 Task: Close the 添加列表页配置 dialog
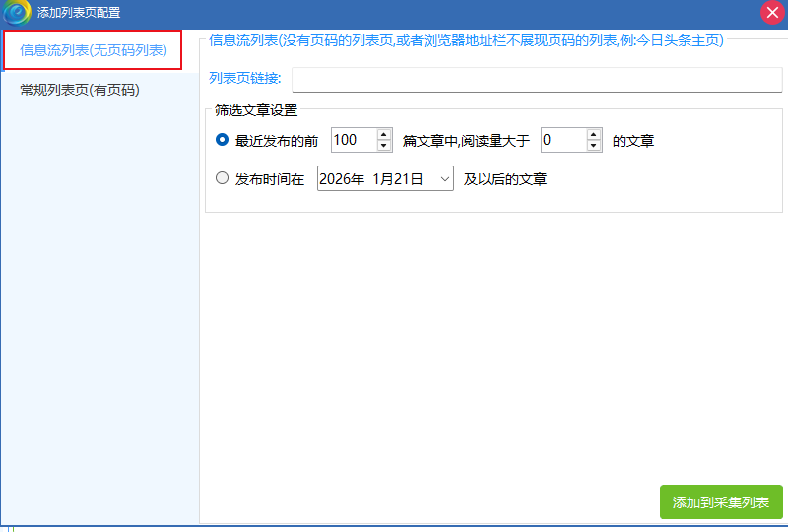click(x=772, y=13)
